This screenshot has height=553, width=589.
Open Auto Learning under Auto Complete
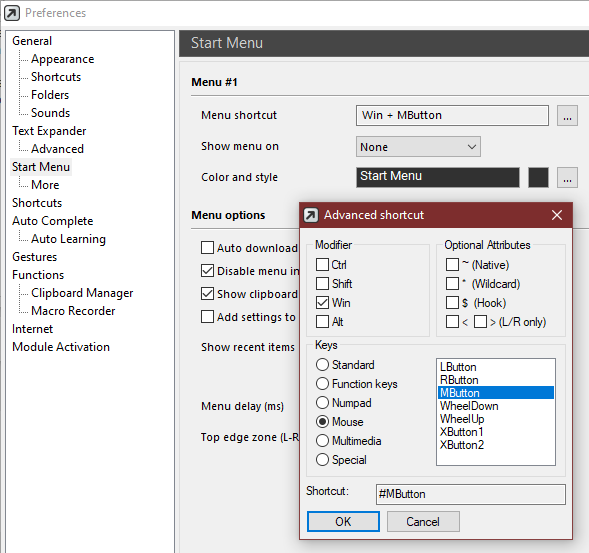tap(68, 239)
